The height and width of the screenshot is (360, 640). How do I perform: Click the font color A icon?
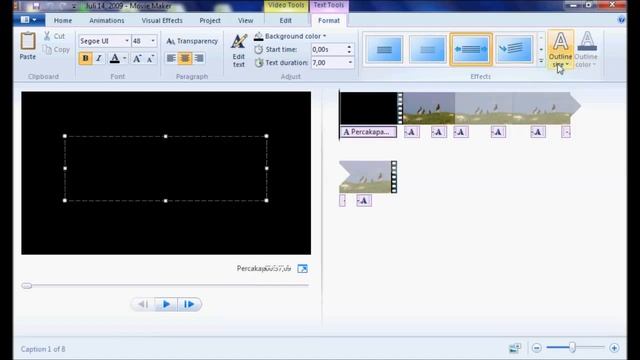click(115, 58)
